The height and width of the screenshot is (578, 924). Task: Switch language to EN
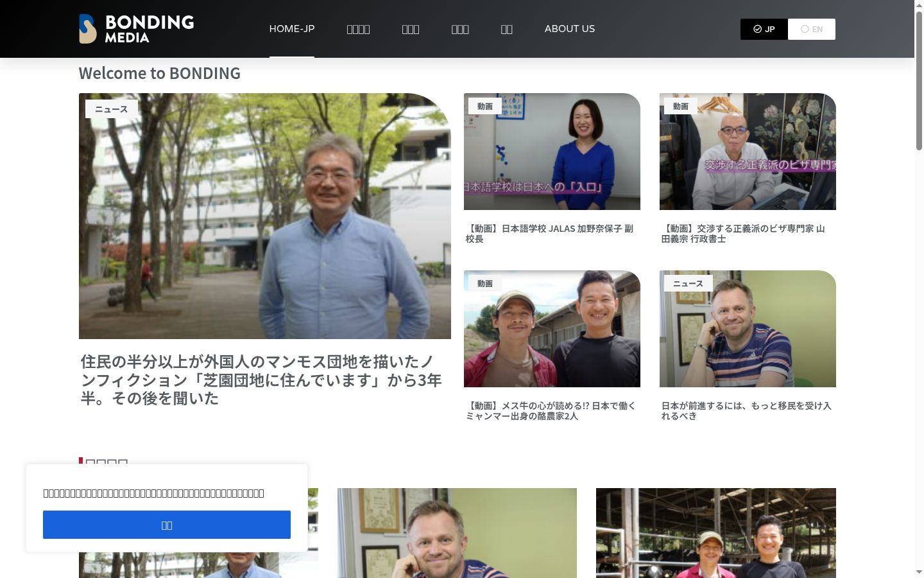[x=812, y=29]
